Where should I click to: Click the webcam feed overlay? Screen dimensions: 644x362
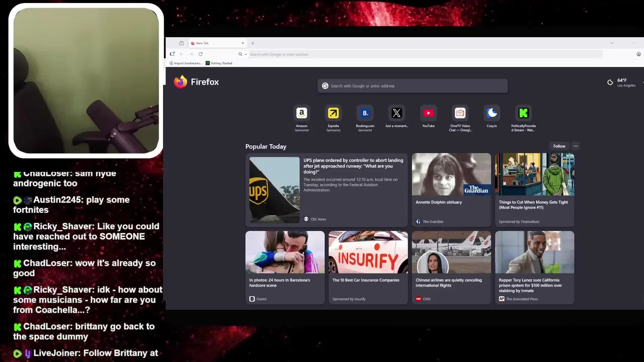(x=86, y=81)
